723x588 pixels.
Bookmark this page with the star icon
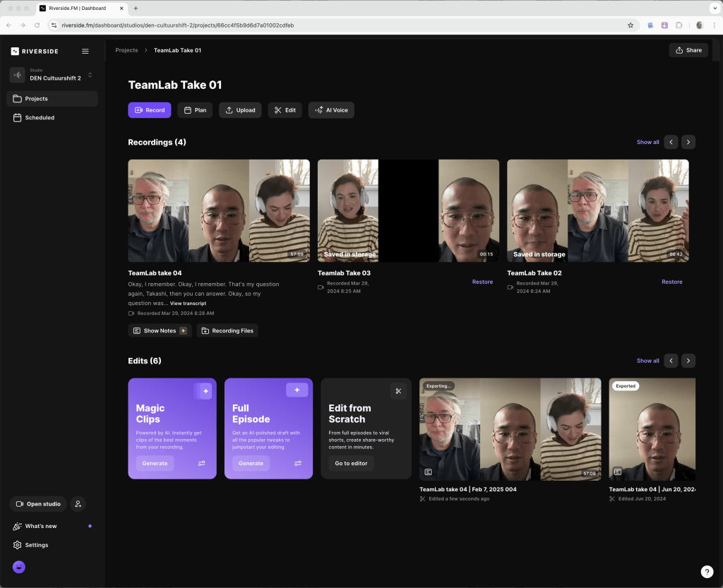(x=631, y=25)
